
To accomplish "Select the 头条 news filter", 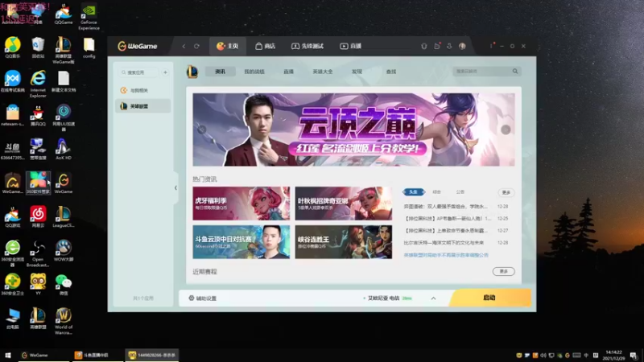I will pos(414,192).
